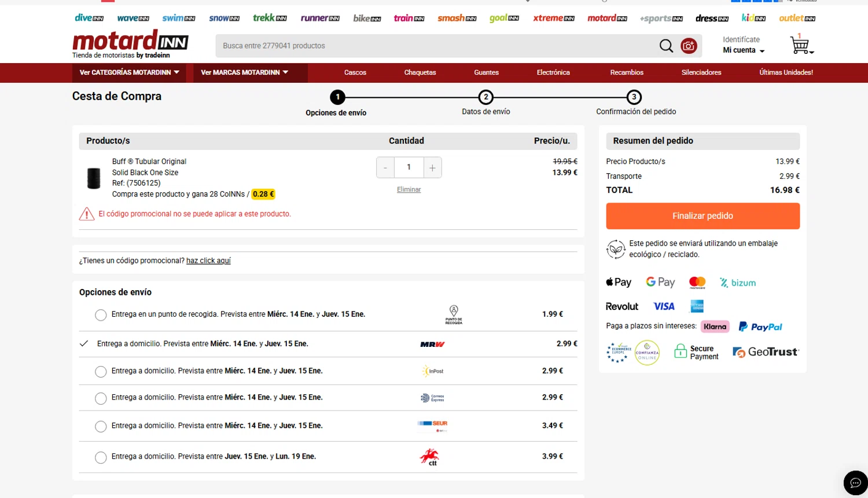Click the GeoTrust security badge
The image size is (868, 498).
pos(766,352)
